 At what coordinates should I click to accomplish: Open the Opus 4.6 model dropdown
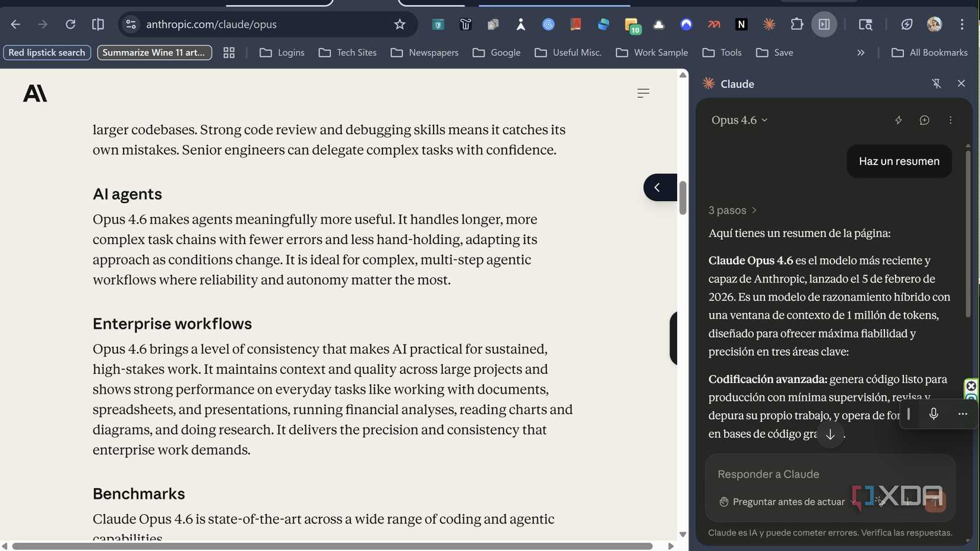[739, 120]
